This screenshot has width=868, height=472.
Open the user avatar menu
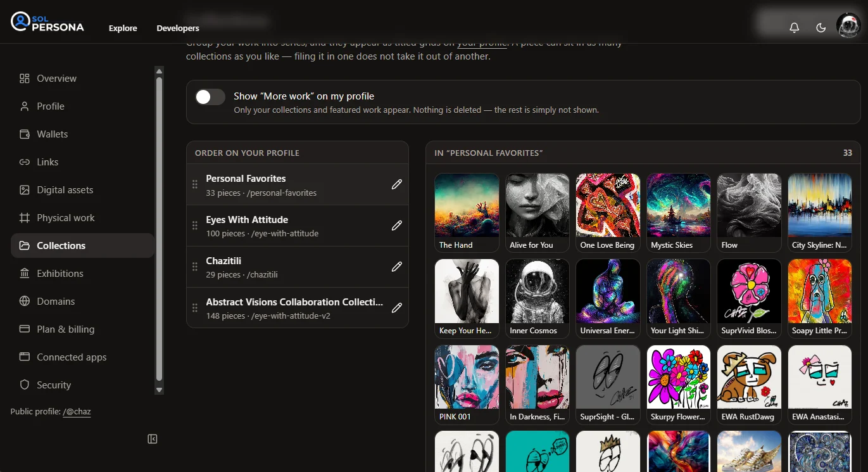(848, 26)
